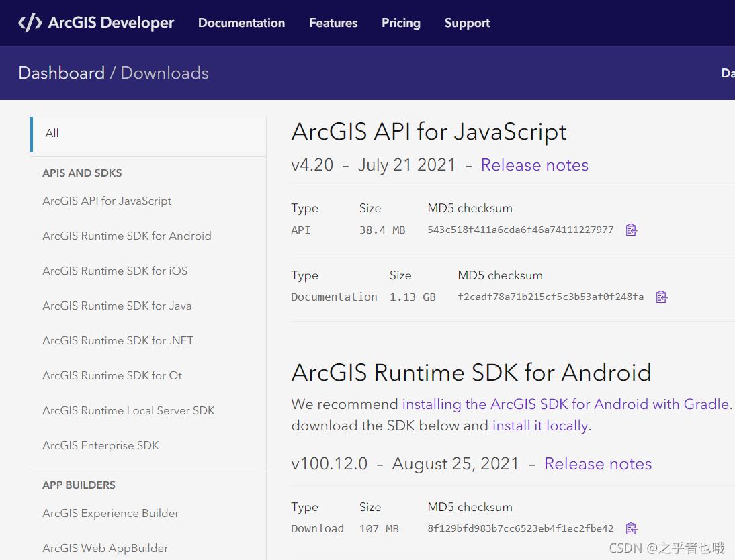This screenshot has width=735, height=560.
Task: Click the Documentation download type entry
Action: tap(334, 297)
